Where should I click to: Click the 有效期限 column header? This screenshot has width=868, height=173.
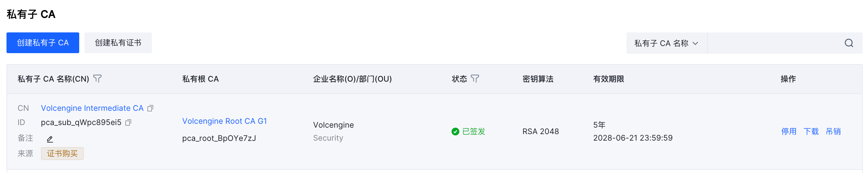coord(609,79)
